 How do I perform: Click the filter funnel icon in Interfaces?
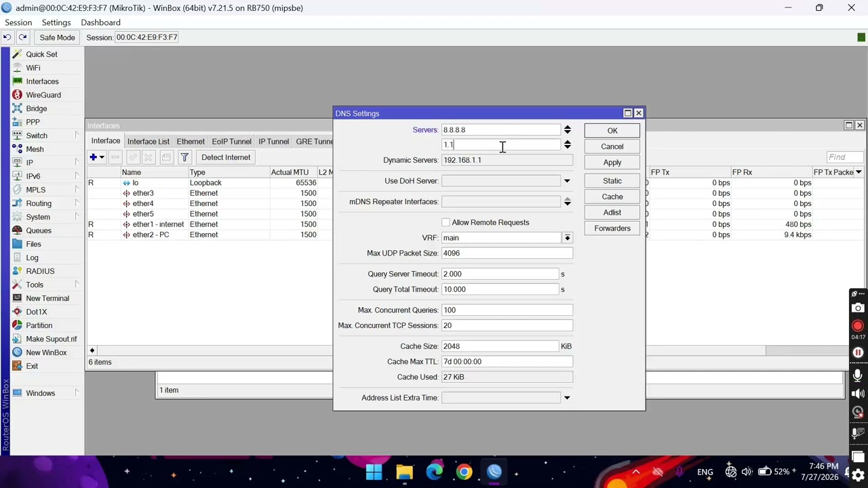(x=184, y=157)
